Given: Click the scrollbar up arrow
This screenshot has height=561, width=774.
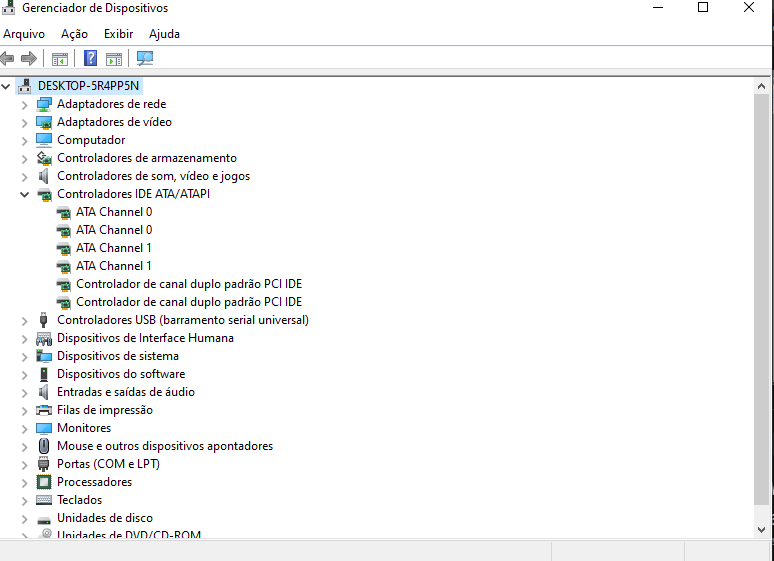Looking at the screenshot, I should coord(761,86).
